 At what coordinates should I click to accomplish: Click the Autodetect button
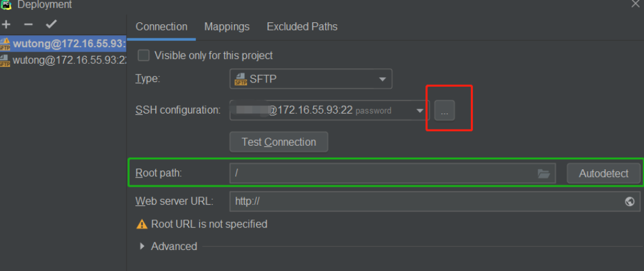click(604, 174)
